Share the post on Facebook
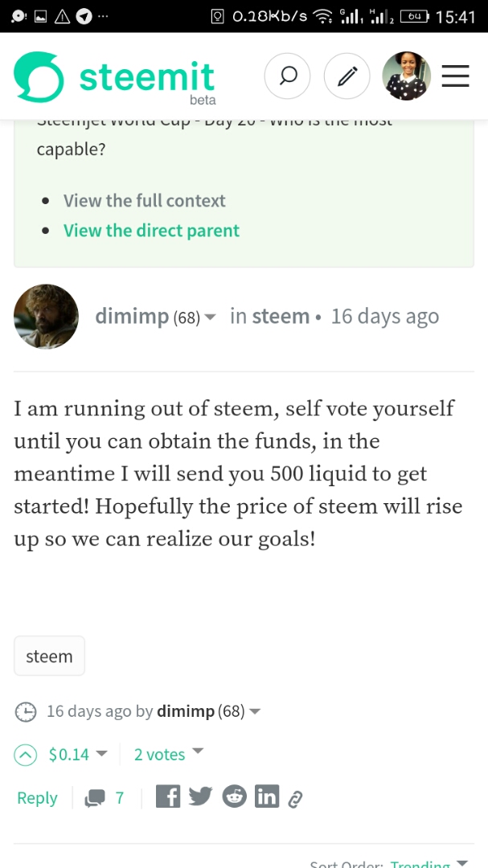Viewport: 488px width, 868px height. coord(168,797)
